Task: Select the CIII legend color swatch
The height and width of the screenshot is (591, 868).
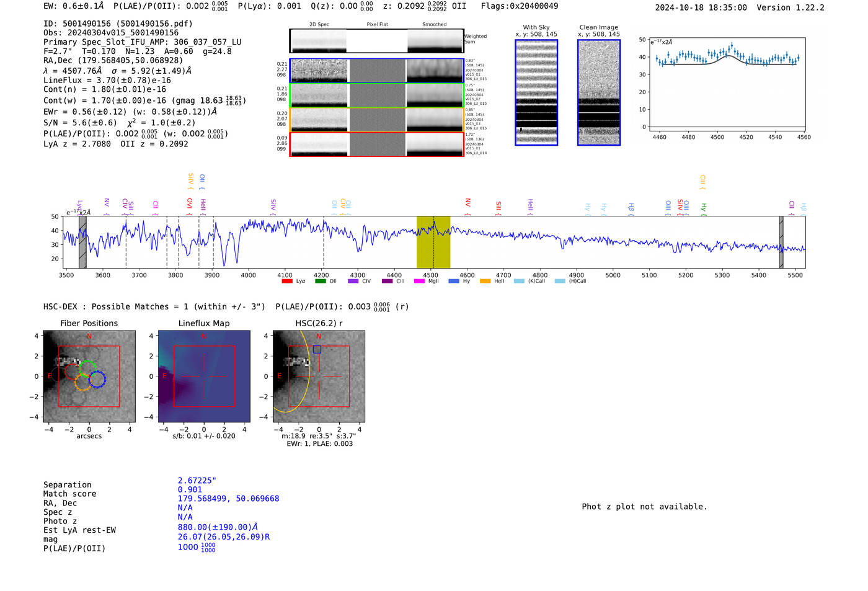Action: [387, 281]
